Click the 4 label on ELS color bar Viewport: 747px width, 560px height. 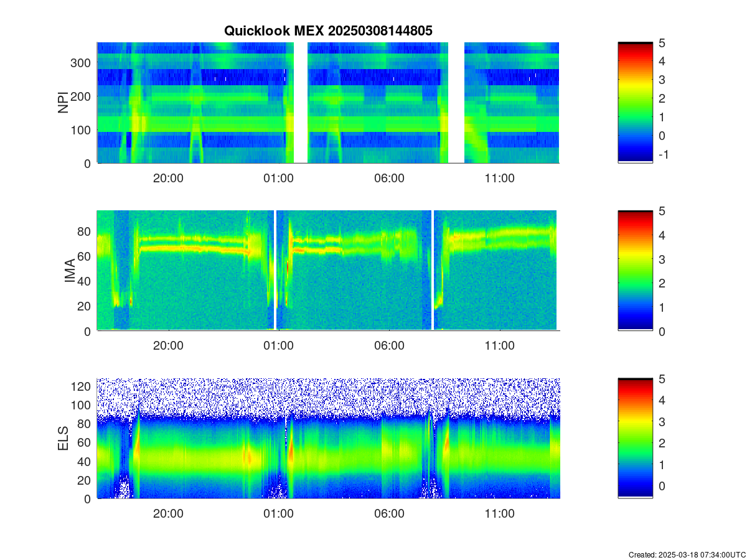point(662,400)
